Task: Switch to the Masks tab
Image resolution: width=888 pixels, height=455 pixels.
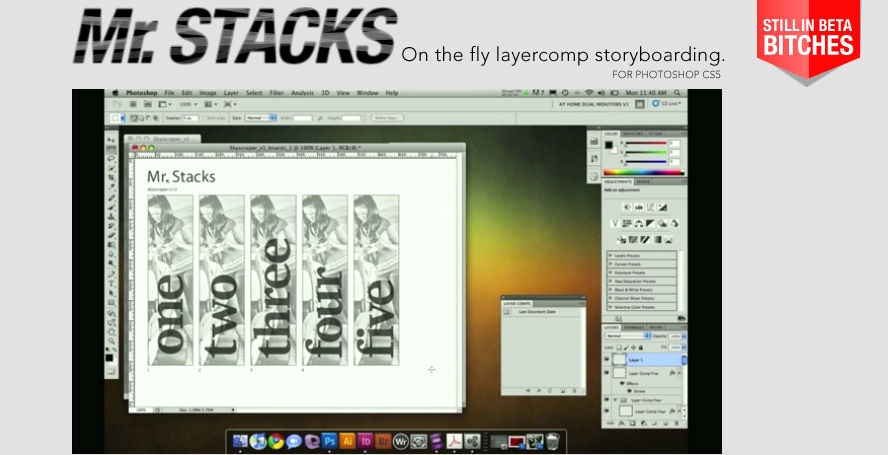Action: 642,182
